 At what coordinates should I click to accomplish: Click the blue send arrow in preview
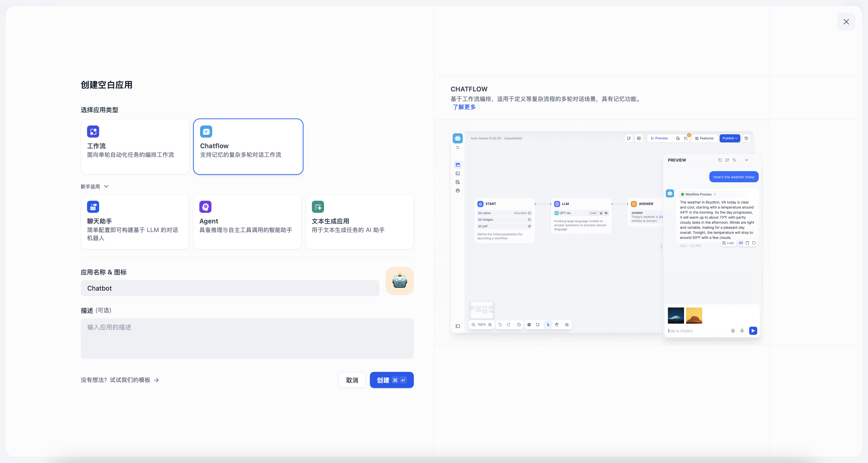753,331
